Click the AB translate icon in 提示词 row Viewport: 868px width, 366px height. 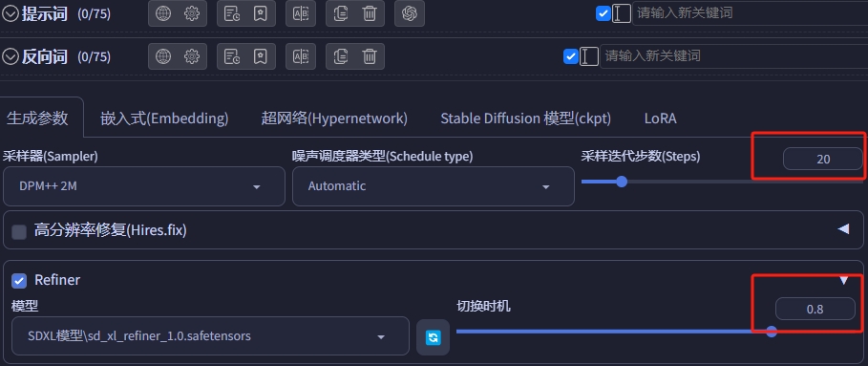[301, 13]
